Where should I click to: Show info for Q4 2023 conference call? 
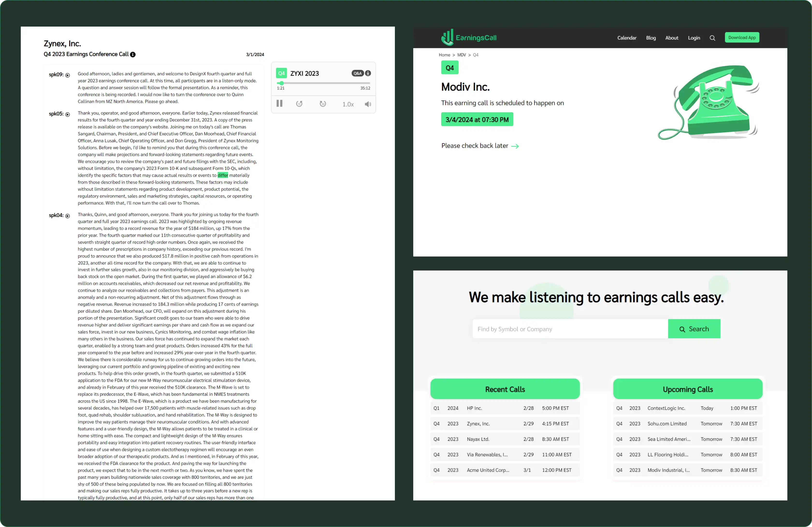pyautogui.click(x=133, y=55)
